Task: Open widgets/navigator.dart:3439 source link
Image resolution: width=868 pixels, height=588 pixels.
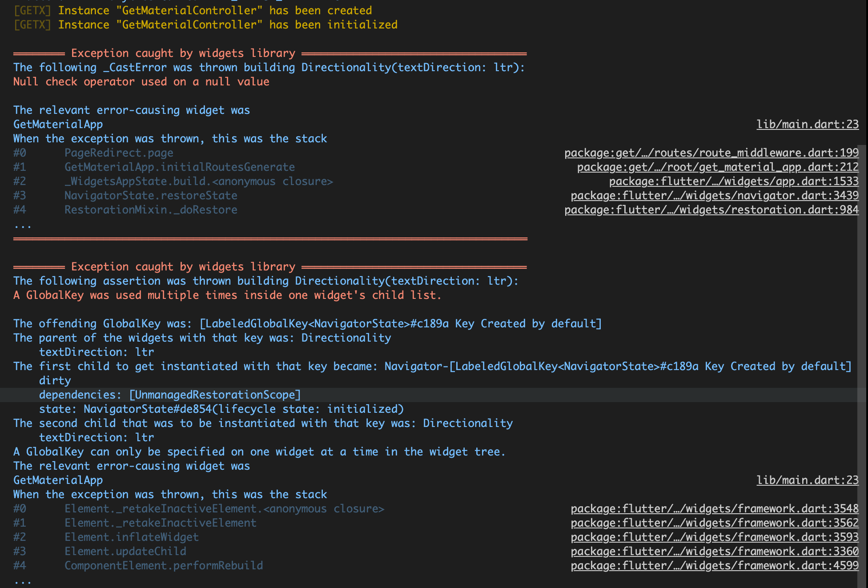Action: tap(714, 195)
